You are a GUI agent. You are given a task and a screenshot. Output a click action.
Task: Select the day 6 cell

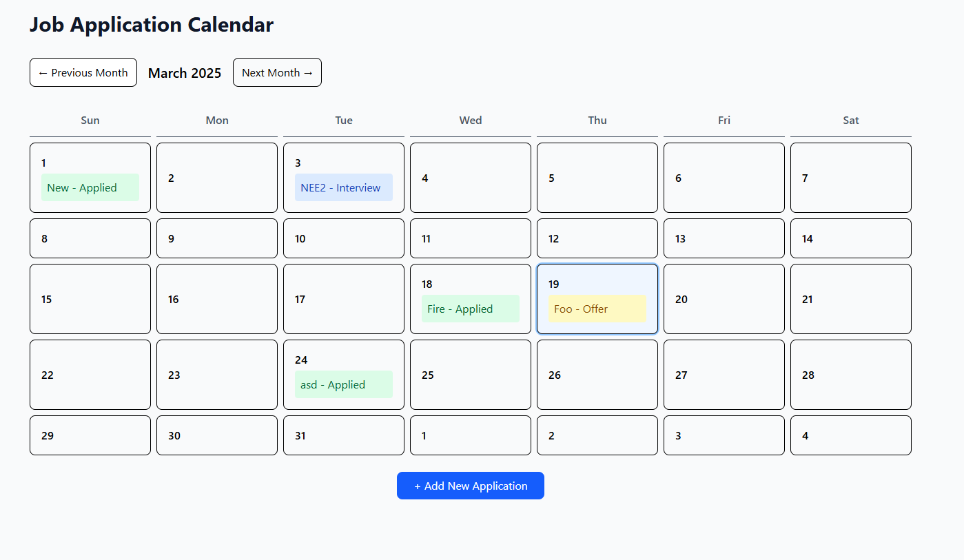click(x=724, y=178)
